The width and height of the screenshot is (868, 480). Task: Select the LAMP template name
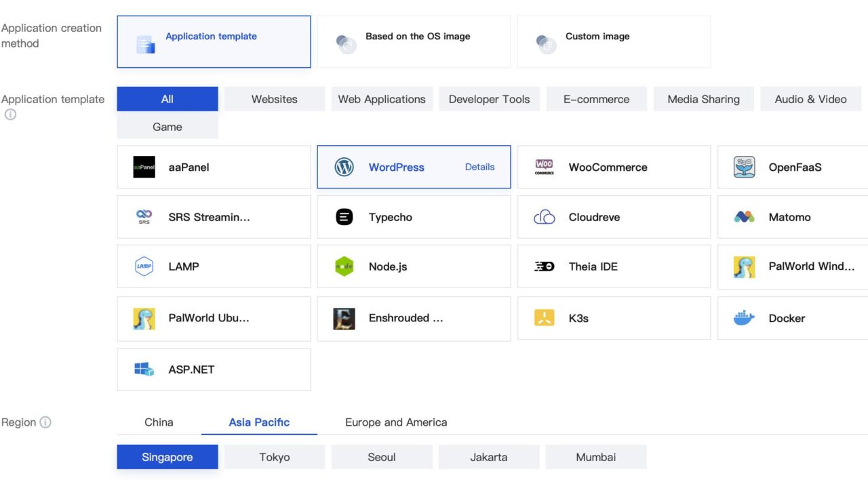[x=184, y=266]
